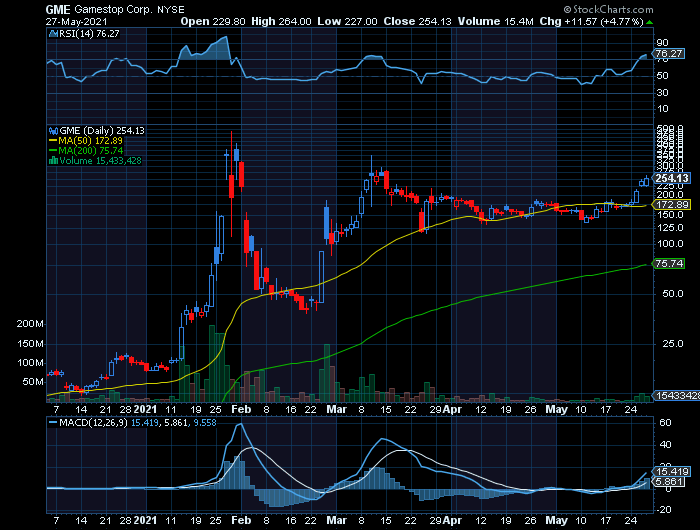Click the 'Low 227.00' value
This screenshot has height=530, width=700.
pos(347,21)
